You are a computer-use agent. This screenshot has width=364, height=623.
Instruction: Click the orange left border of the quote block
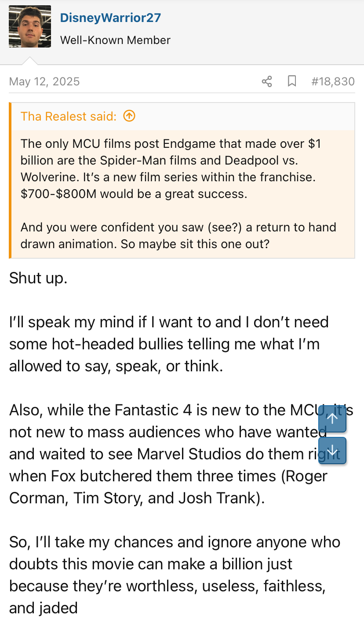pyautogui.click(x=10, y=180)
